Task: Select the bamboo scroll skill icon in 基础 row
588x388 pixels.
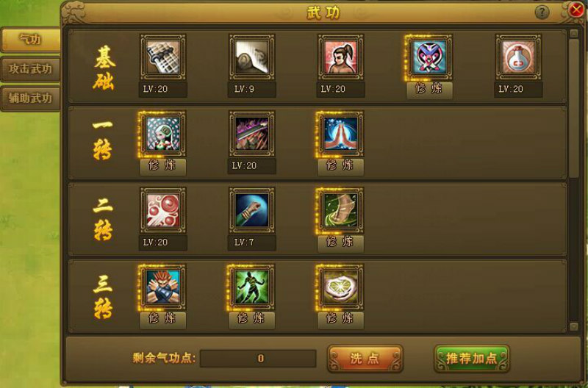Action: coord(162,57)
